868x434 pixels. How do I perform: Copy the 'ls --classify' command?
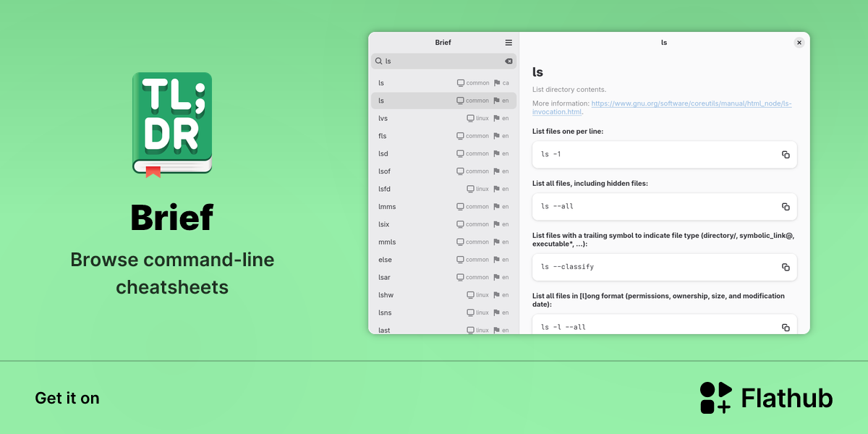pyautogui.click(x=786, y=267)
